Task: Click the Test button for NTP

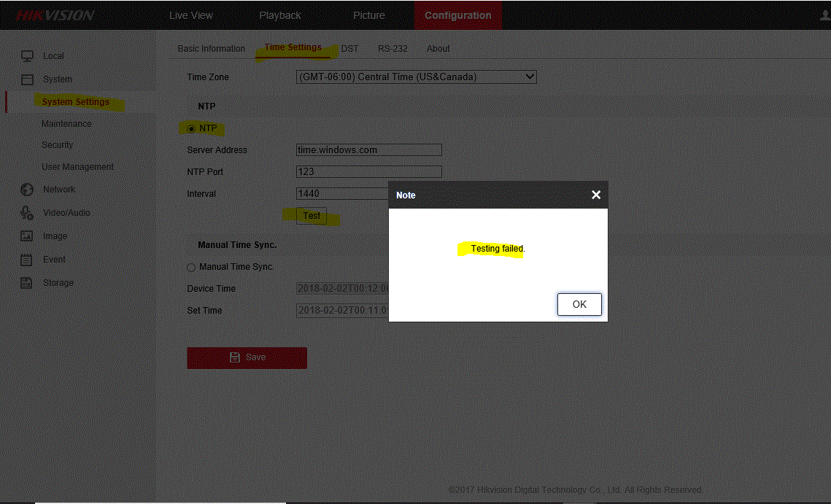Action: 312,216
